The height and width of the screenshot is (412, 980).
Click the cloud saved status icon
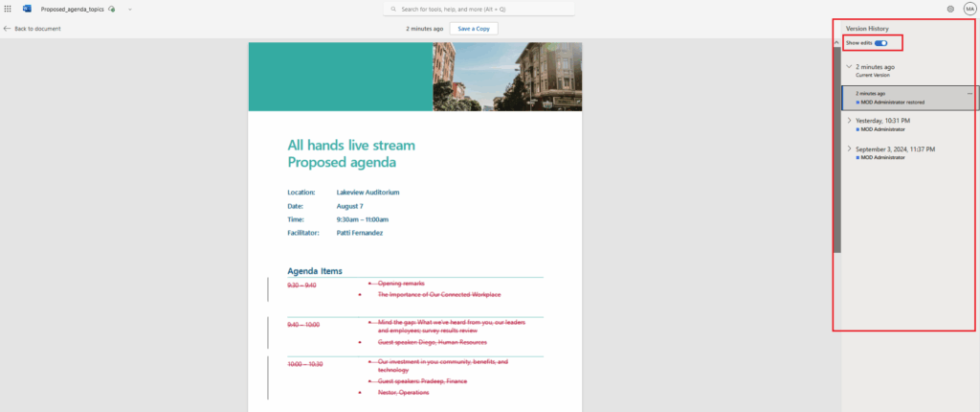coord(111,10)
